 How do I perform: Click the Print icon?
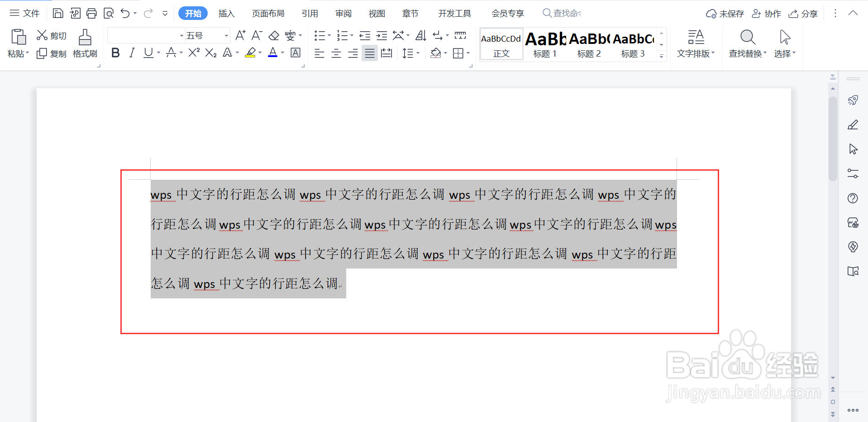tap(91, 13)
